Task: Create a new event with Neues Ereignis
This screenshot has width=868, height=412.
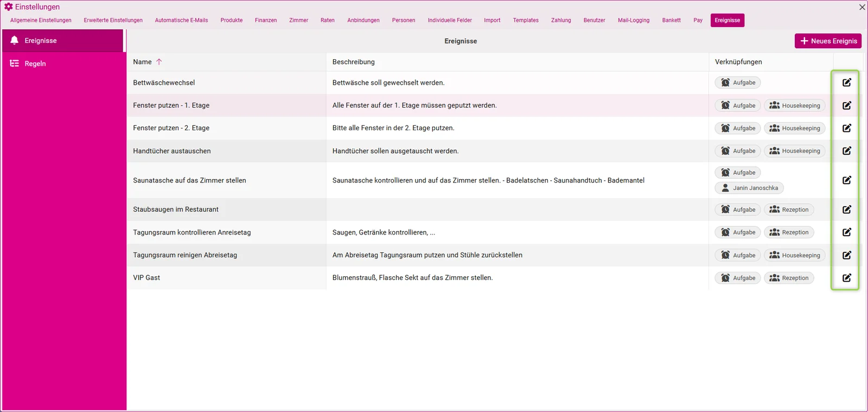Action: 828,41
